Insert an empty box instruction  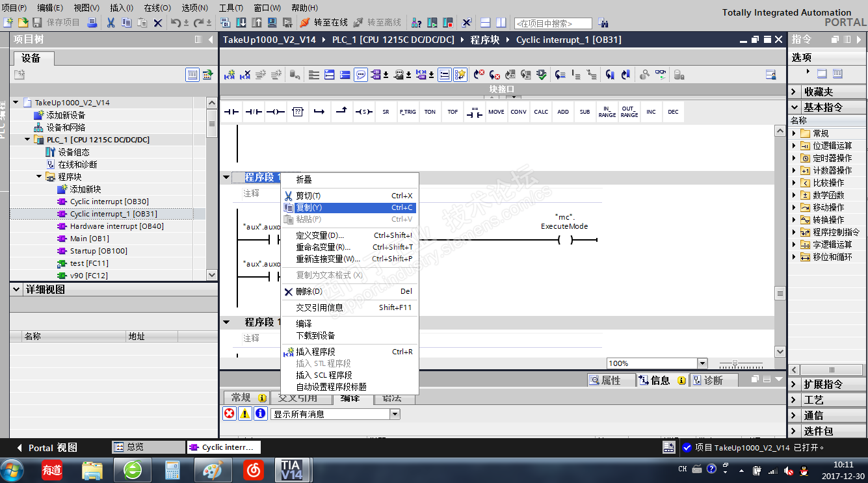click(x=298, y=112)
